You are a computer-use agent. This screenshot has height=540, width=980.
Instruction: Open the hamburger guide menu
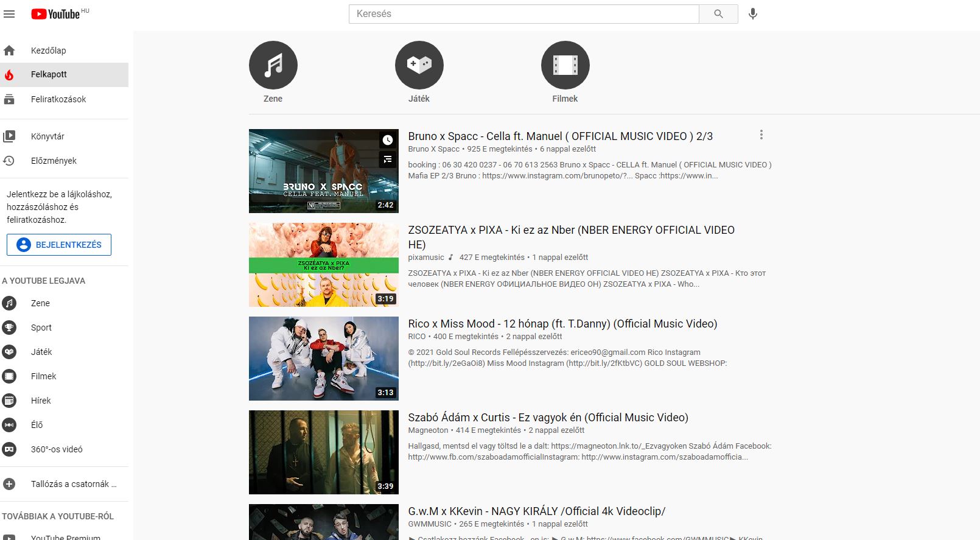pos(9,14)
